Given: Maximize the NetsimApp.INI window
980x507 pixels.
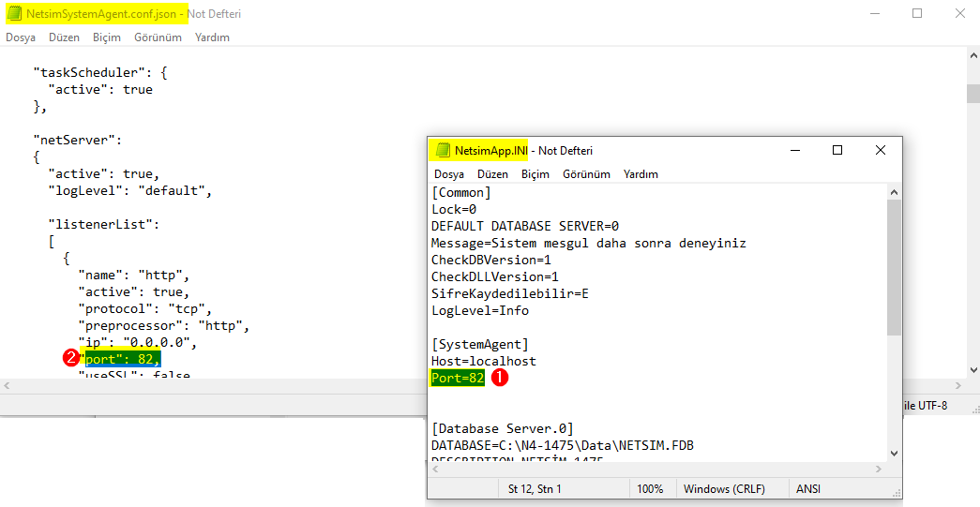Looking at the screenshot, I should [837, 151].
